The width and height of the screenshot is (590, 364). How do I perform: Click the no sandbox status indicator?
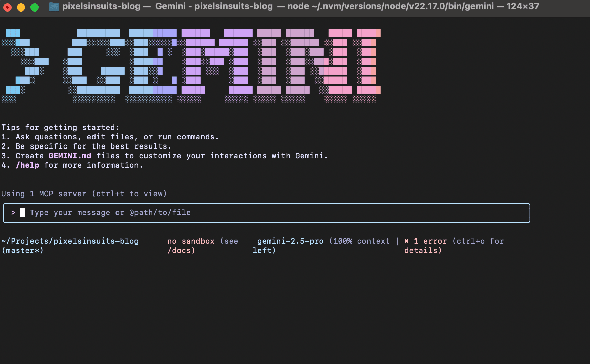pos(191,241)
